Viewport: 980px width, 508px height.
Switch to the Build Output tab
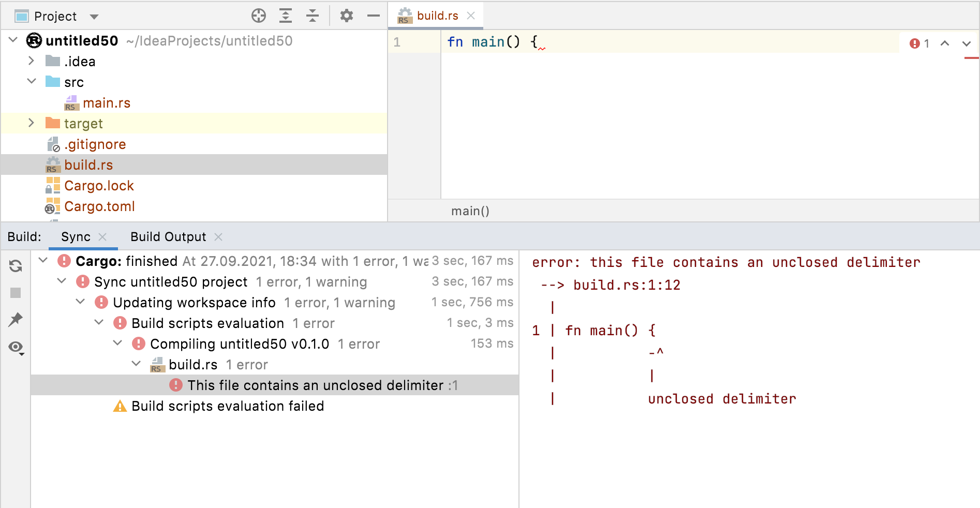[168, 237]
